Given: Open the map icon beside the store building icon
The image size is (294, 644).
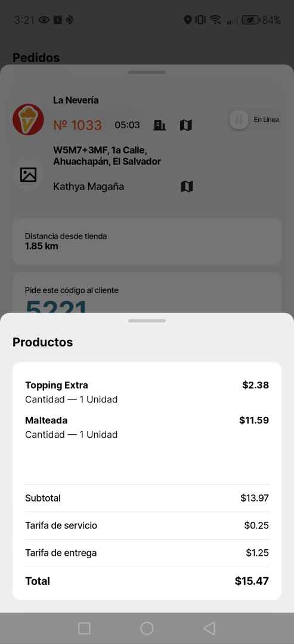Looking at the screenshot, I should [186, 125].
